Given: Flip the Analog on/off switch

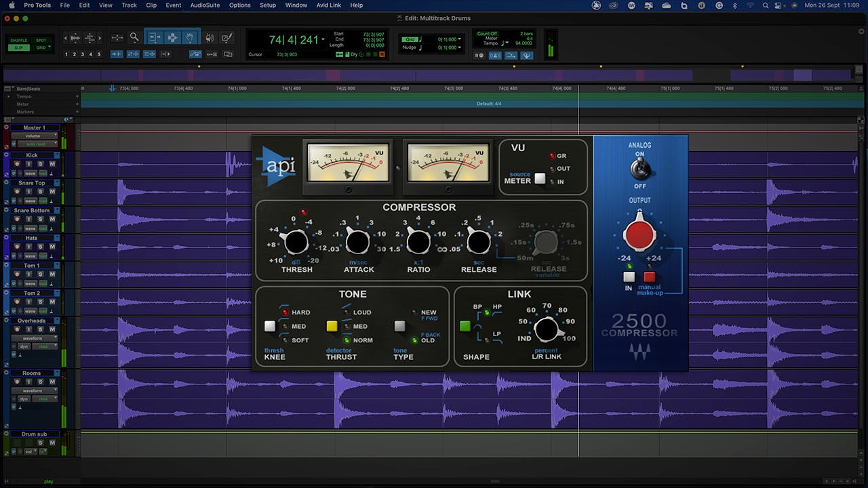Looking at the screenshot, I should click(639, 169).
